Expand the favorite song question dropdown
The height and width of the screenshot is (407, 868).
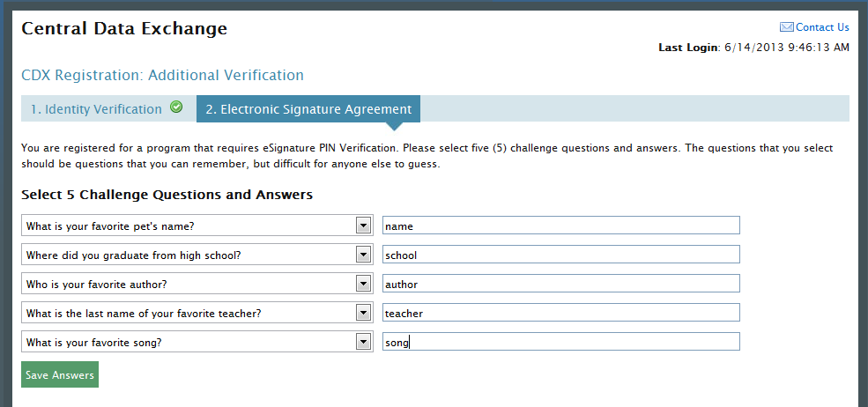click(x=362, y=342)
